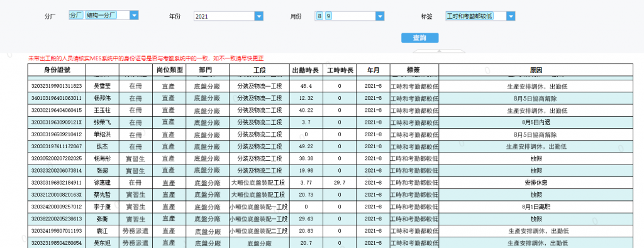Select the name cell 张衡

click(103, 219)
